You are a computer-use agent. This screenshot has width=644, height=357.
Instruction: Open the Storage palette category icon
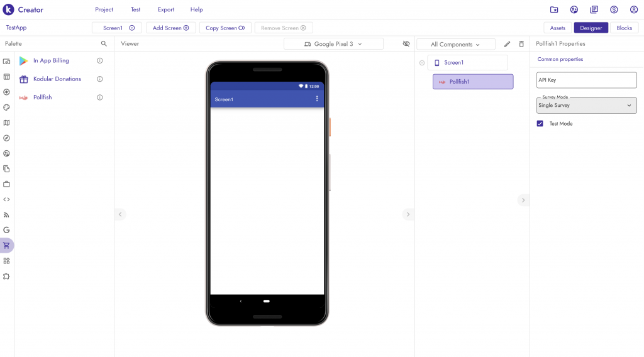6,168
